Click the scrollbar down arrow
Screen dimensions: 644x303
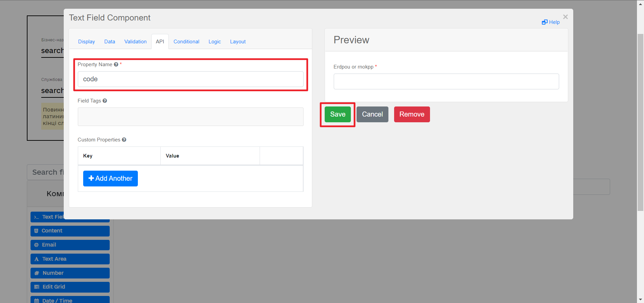click(x=640, y=299)
